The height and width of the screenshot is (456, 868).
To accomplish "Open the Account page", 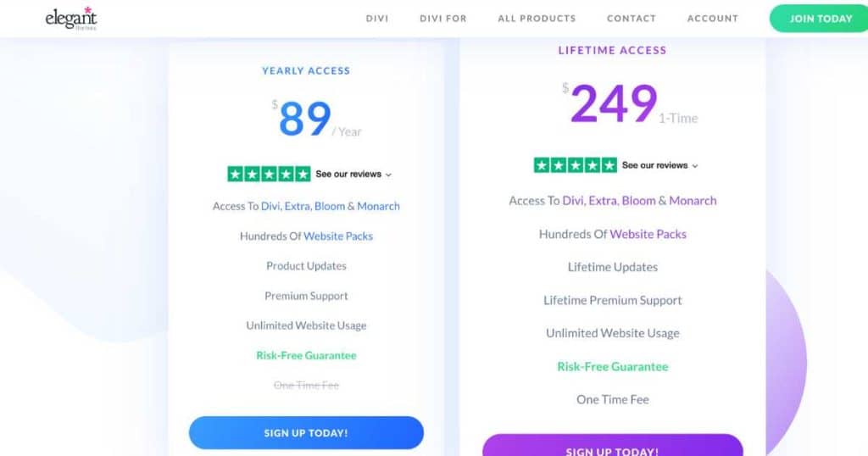I will coord(712,19).
